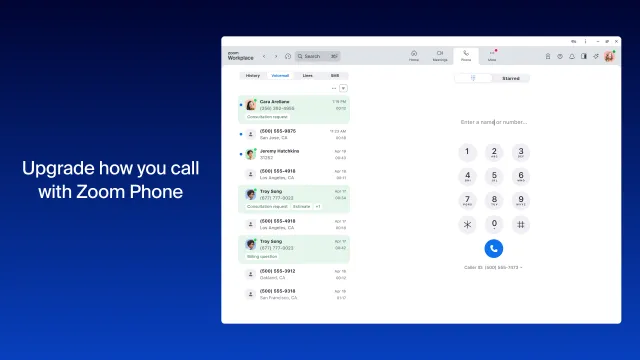
Task: Click the side panel layout icon
Action: [584, 56]
